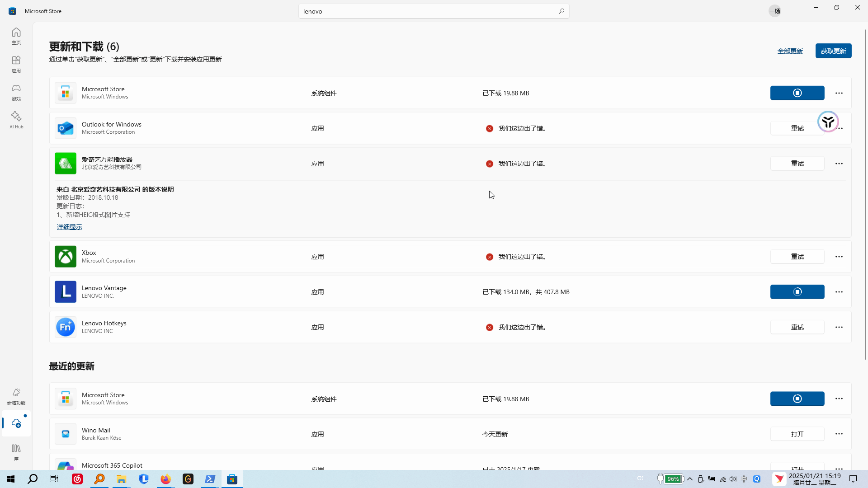Click the search magnifier icon
The image size is (868, 488).
coord(561,11)
